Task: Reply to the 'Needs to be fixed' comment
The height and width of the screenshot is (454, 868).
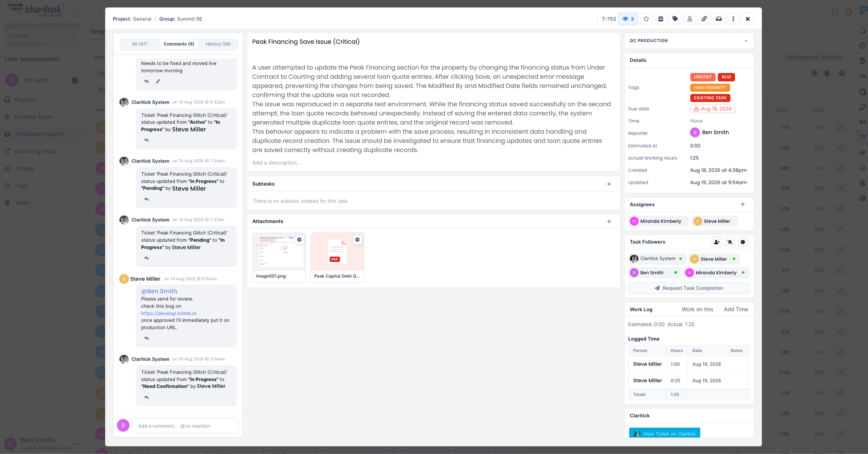Action: [x=146, y=81]
